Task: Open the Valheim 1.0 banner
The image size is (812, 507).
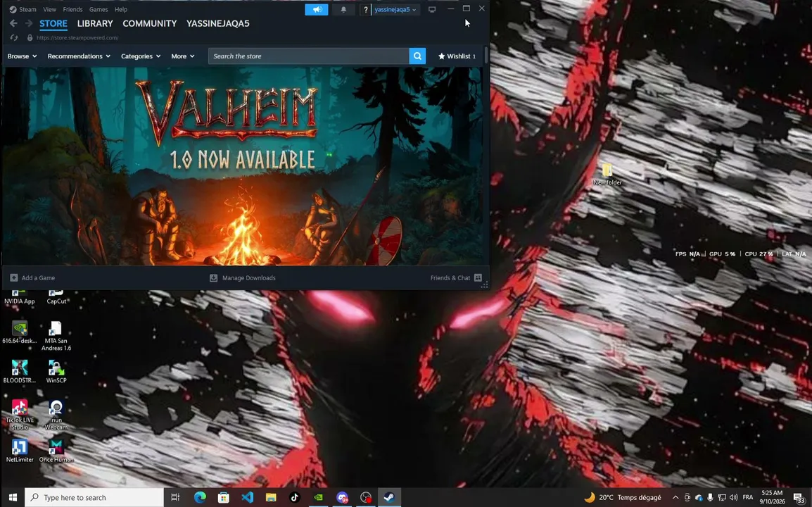Action: coord(243,166)
